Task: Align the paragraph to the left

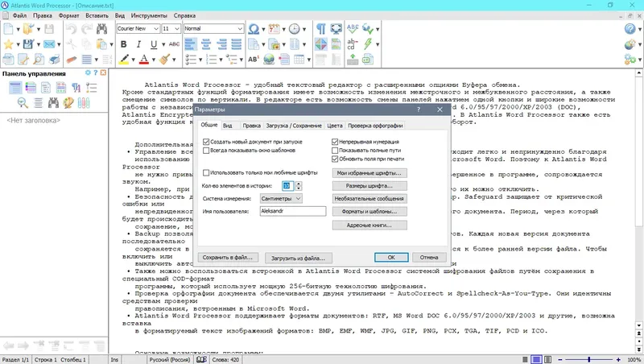Action: 191,44
